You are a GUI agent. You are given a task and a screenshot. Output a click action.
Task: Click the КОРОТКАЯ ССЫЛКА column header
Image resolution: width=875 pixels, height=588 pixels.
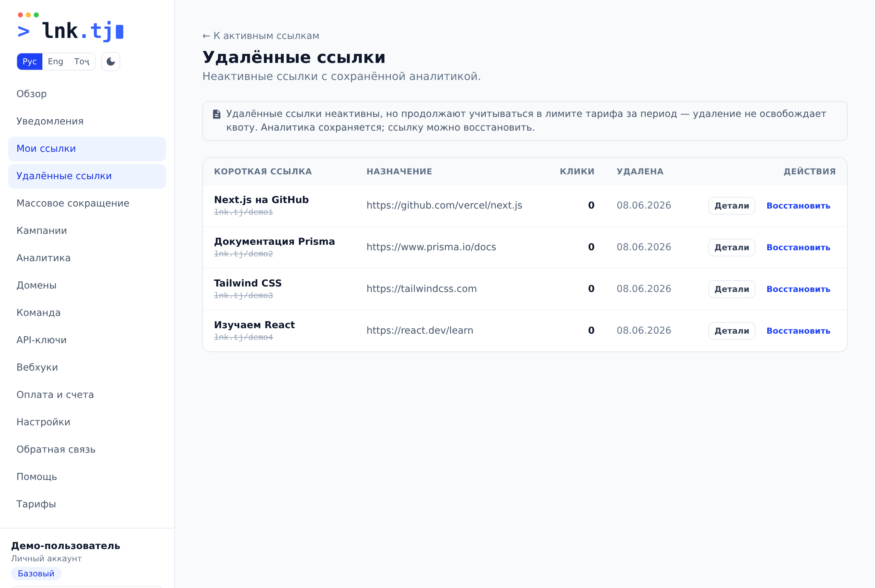tap(263, 172)
